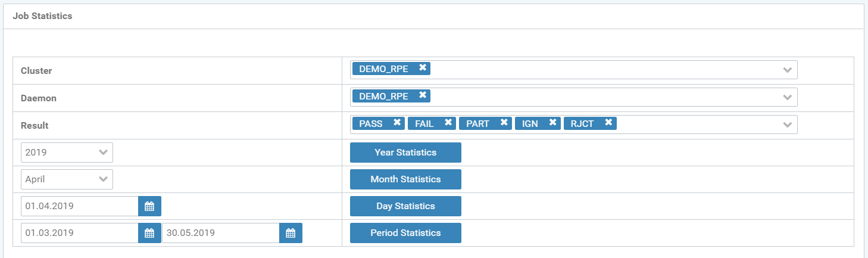Expand the Result dropdown arrow
This screenshot has width=868, height=258.
click(787, 125)
